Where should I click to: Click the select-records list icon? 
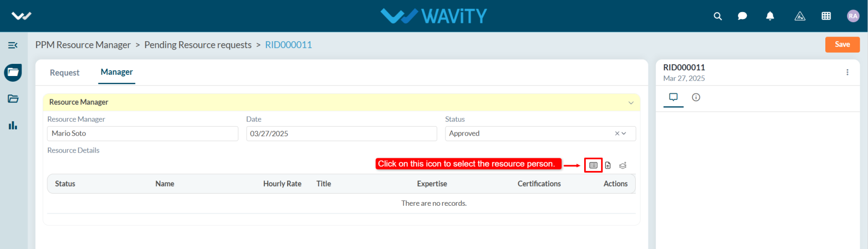pyautogui.click(x=593, y=165)
